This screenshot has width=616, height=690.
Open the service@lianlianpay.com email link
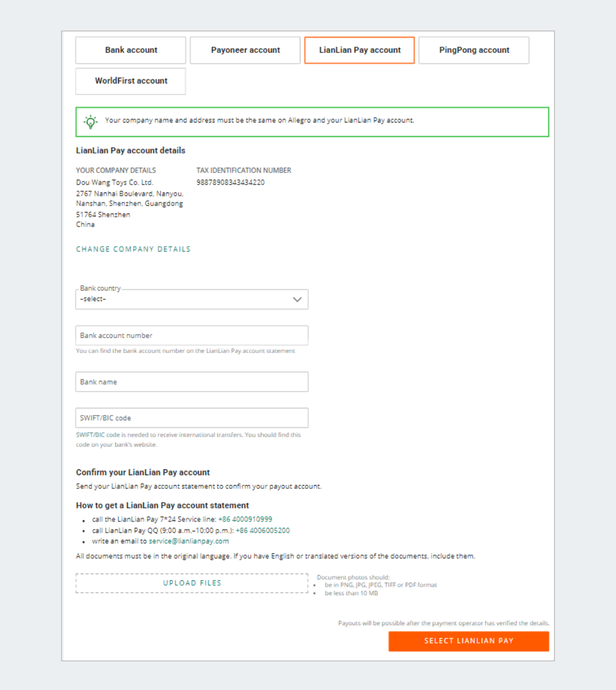(189, 541)
